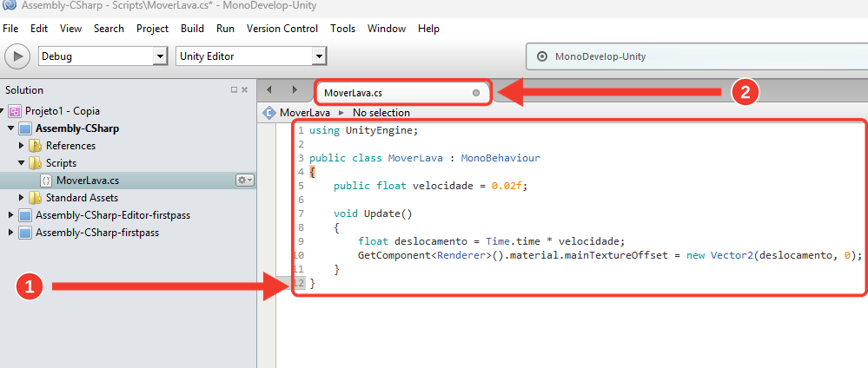Click Assembly-CSharp-Editor-firstpass project icon
868x368 pixels.
(25, 215)
